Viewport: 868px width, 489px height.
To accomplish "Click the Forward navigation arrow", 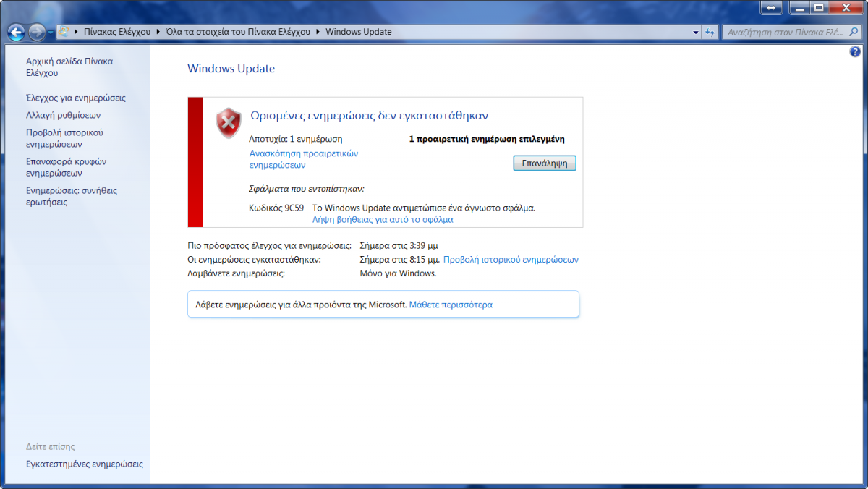I will point(37,32).
